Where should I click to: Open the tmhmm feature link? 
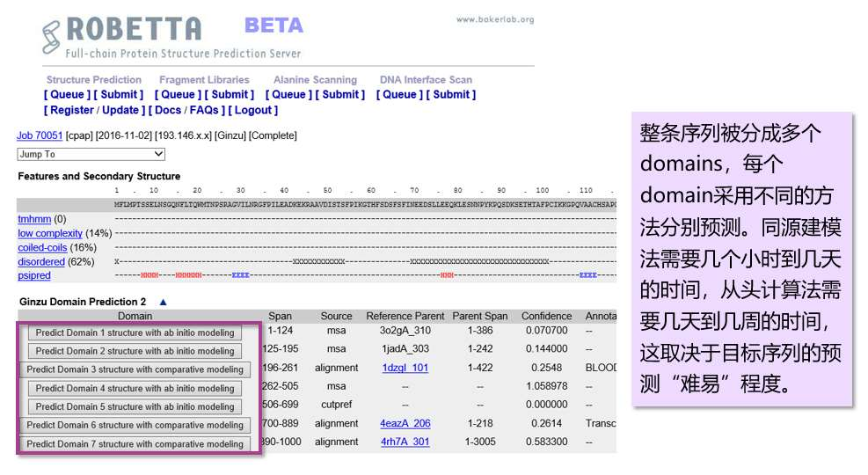click(x=34, y=219)
